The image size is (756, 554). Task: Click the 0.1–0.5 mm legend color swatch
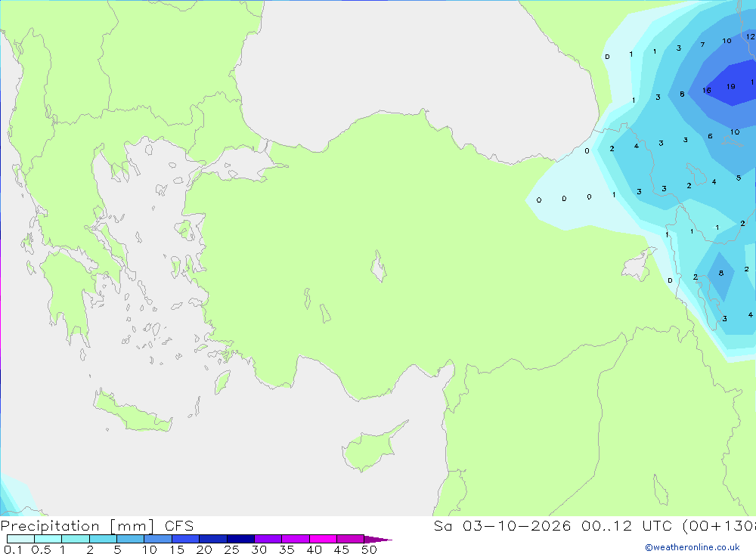[20, 539]
